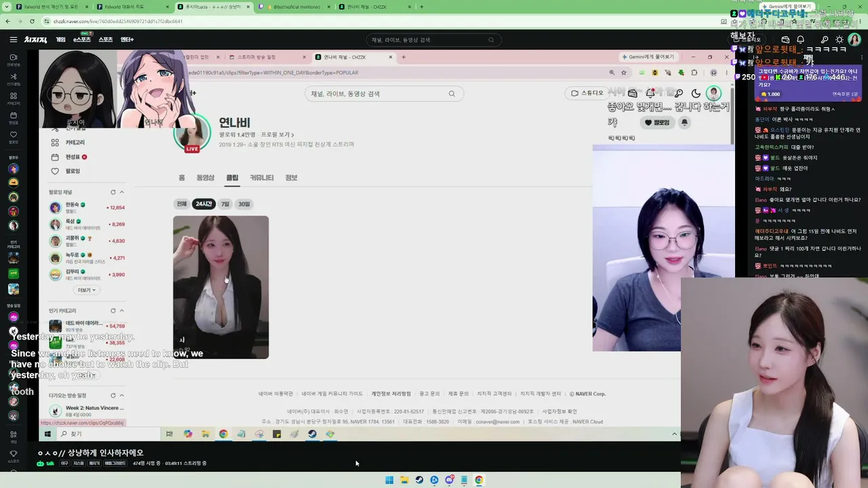868x488 pixels.
Task: Collapse the 팔로잉 채널 section
Action: (122, 192)
